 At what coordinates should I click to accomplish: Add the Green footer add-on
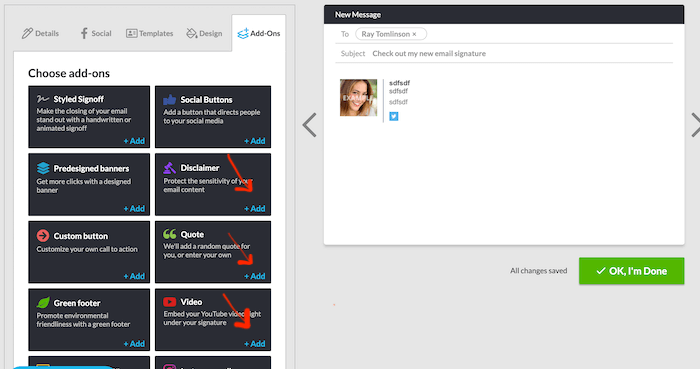(134, 344)
